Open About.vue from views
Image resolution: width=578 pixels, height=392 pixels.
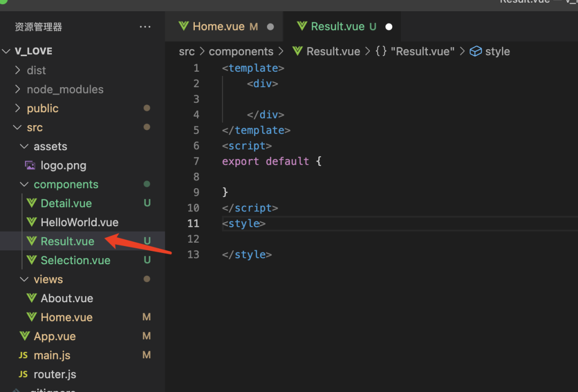pyautogui.click(x=82, y=298)
